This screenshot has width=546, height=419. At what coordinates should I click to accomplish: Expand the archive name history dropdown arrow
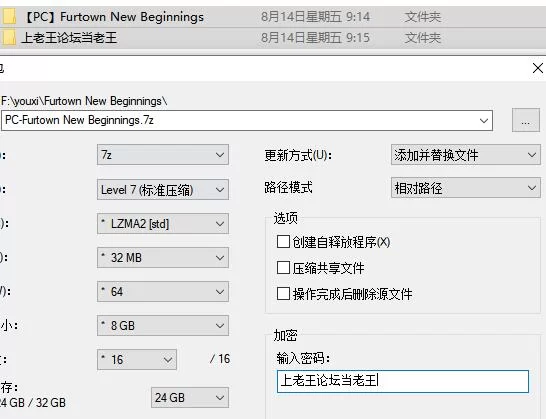pos(484,121)
